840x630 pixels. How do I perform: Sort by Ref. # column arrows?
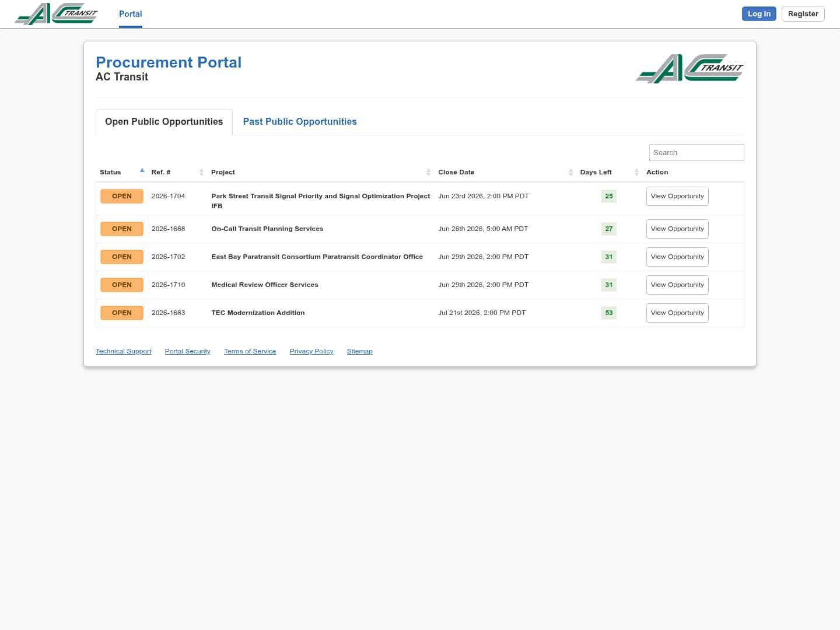click(x=201, y=172)
